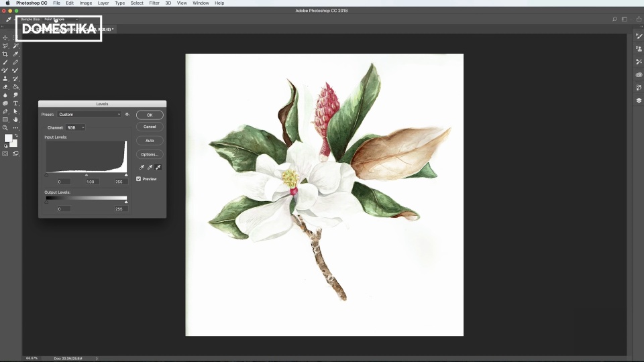This screenshot has width=644, height=362.
Task: Open the Channel RGB dropdown
Action: 74,127
